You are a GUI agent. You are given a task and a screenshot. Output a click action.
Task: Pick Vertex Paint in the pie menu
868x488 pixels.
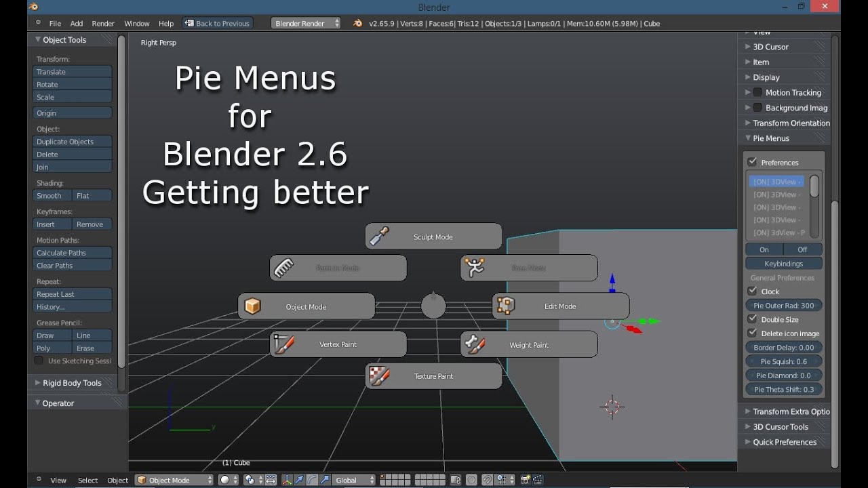click(338, 344)
